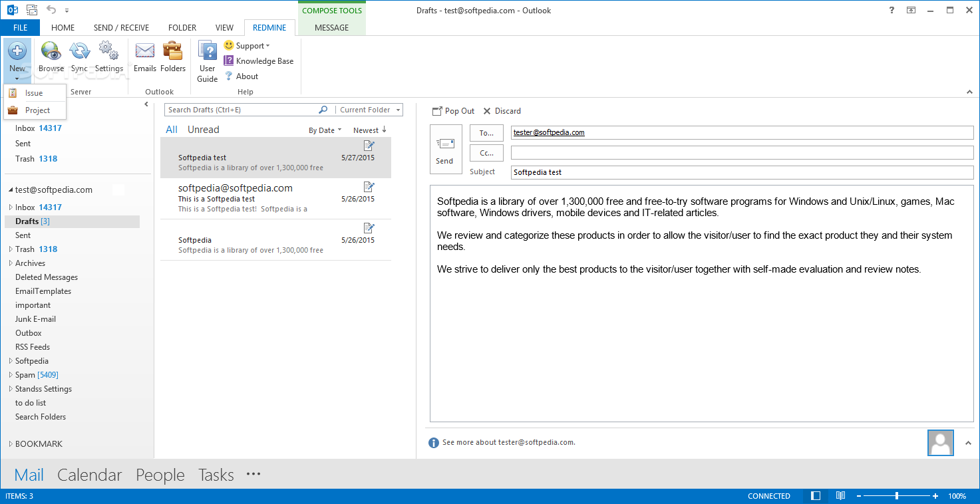Click into the Subject field
The width and height of the screenshot is (980, 504).
tap(742, 172)
